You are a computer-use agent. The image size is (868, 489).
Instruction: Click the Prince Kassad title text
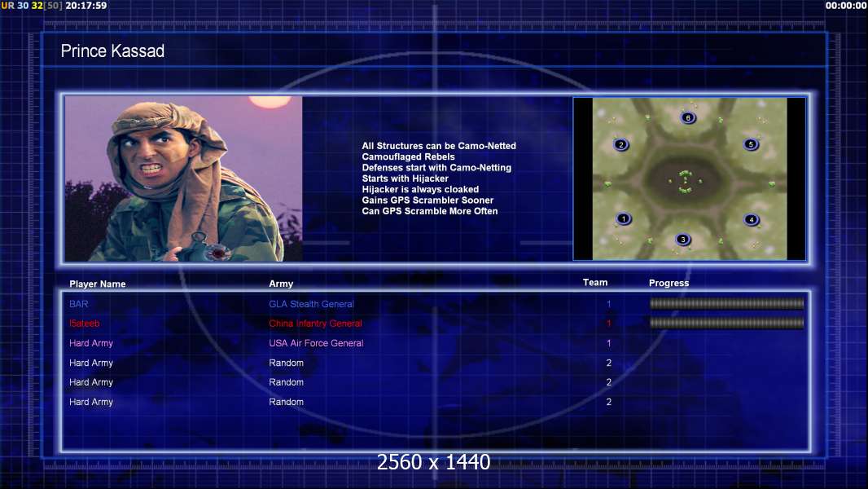[x=112, y=51]
